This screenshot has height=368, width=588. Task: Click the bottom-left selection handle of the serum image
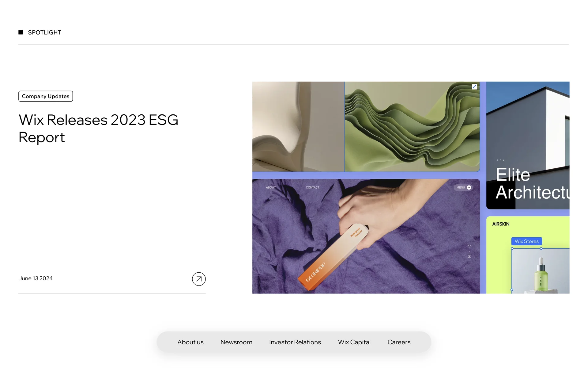click(x=512, y=290)
